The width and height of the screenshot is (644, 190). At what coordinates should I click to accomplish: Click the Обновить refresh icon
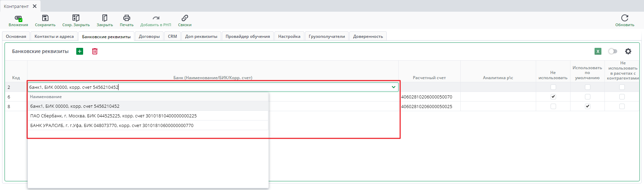tap(624, 18)
